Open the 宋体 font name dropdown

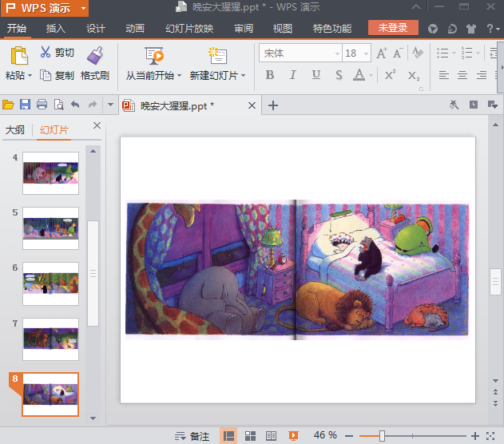pos(337,54)
